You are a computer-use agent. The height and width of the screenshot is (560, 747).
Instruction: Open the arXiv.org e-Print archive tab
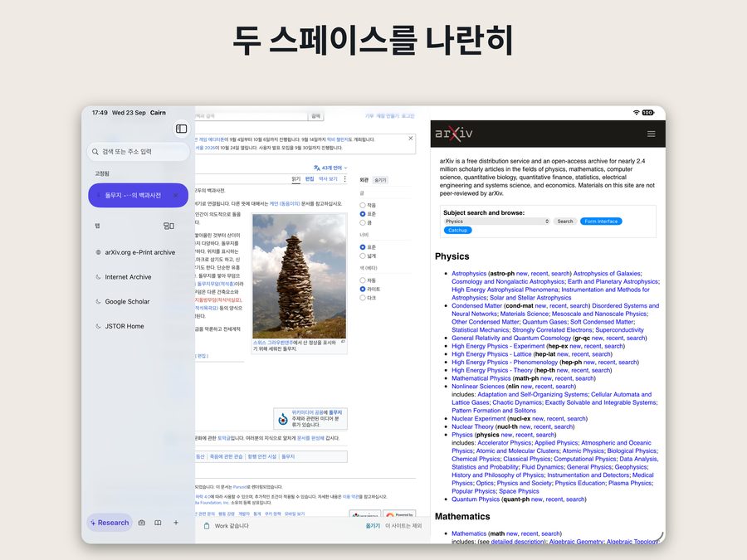(138, 252)
